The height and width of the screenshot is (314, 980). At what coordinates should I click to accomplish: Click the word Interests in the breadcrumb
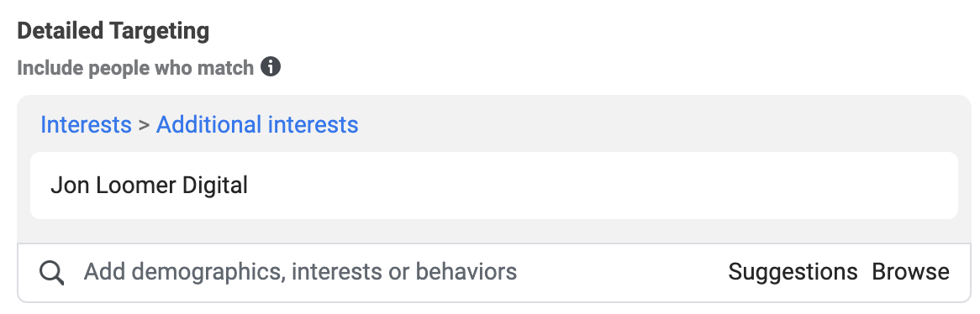tap(87, 125)
